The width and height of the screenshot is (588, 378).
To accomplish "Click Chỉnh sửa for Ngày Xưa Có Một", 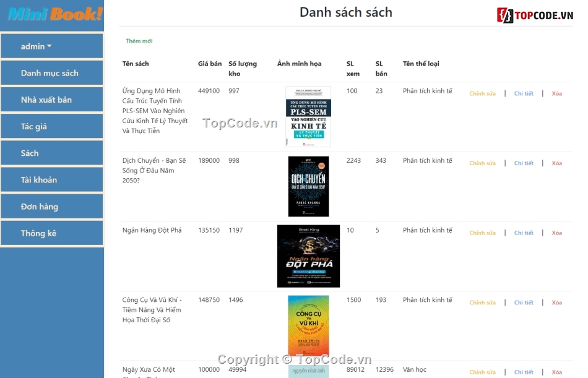I will pyautogui.click(x=482, y=372).
